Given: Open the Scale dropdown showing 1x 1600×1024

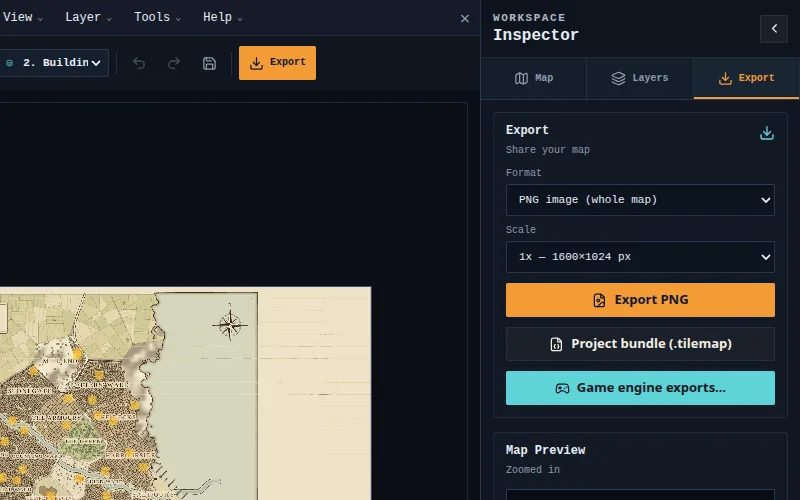Looking at the screenshot, I should point(640,257).
